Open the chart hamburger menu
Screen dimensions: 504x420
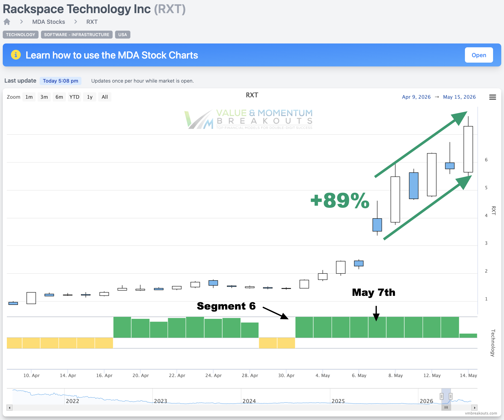tap(493, 97)
